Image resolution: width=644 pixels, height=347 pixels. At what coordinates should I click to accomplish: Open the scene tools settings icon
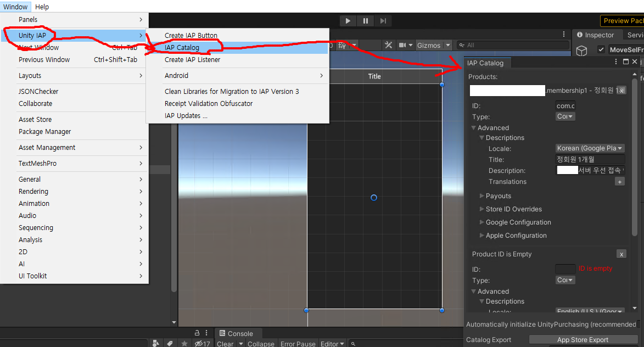click(x=389, y=45)
